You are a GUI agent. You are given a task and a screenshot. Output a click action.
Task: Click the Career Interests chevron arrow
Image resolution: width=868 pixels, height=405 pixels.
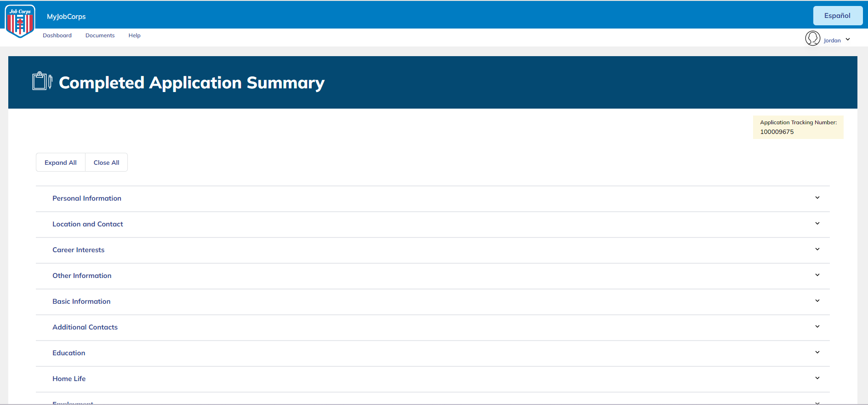[817, 249]
